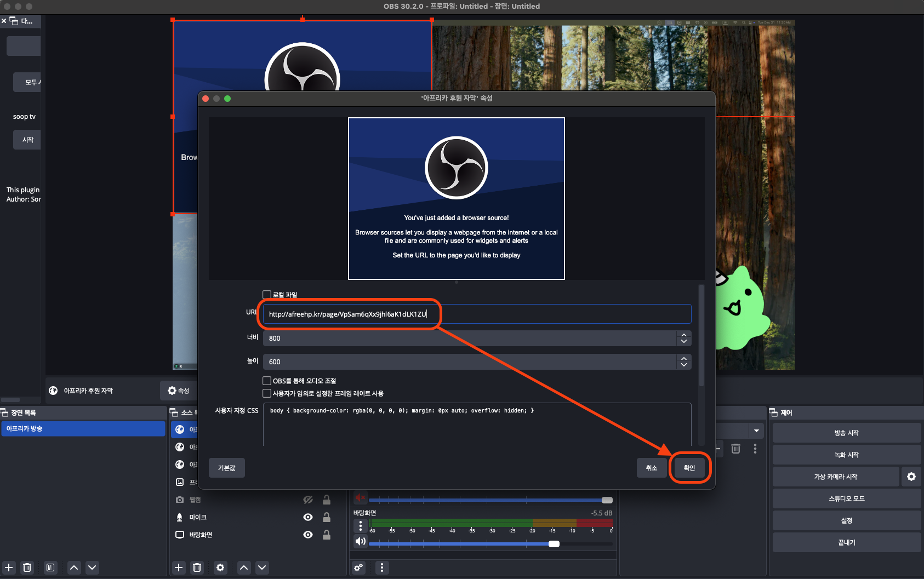The image size is (924, 579).
Task: Add a new source with plus icon
Action: coord(179,567)
